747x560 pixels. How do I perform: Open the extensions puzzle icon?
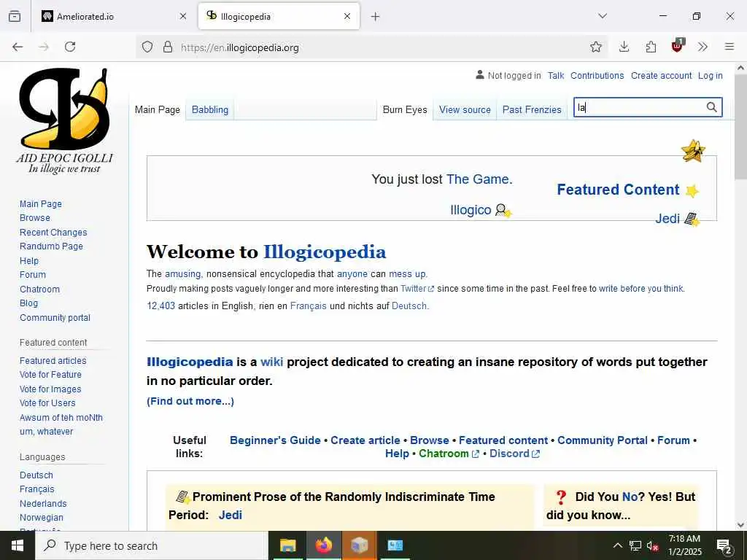651,47
